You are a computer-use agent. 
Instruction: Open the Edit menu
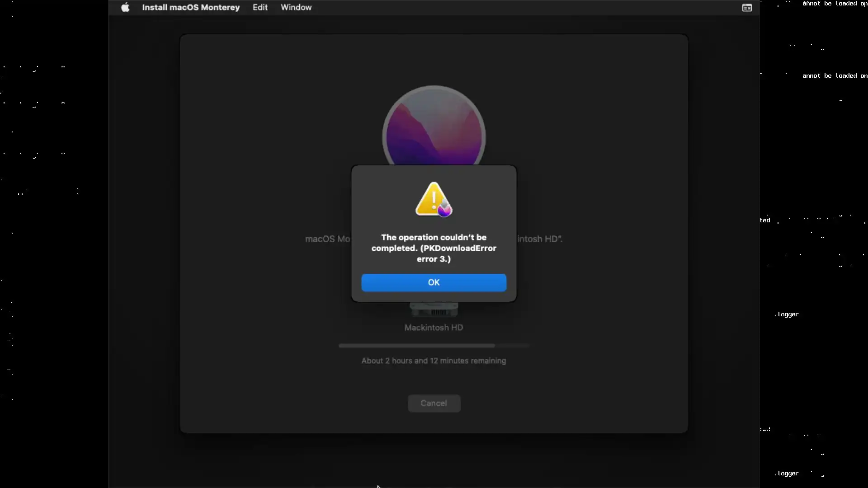pyautogui.click(x=260, y=7)
